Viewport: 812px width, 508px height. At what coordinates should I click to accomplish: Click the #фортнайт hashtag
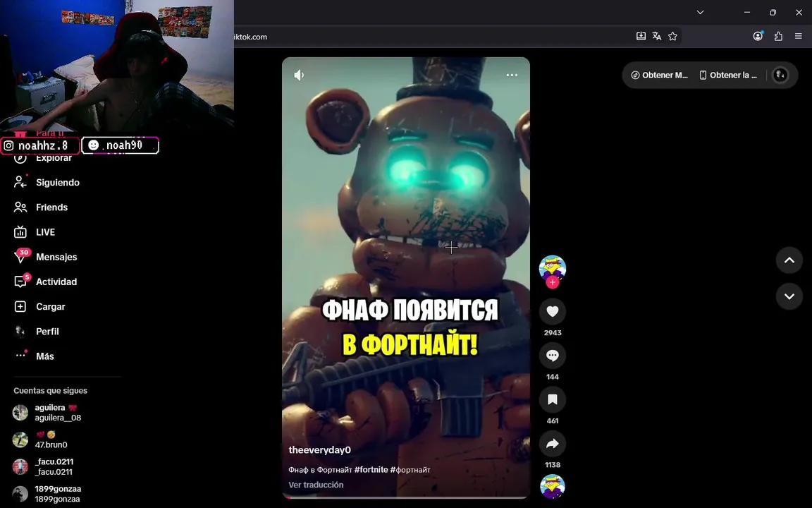point(410,470)
